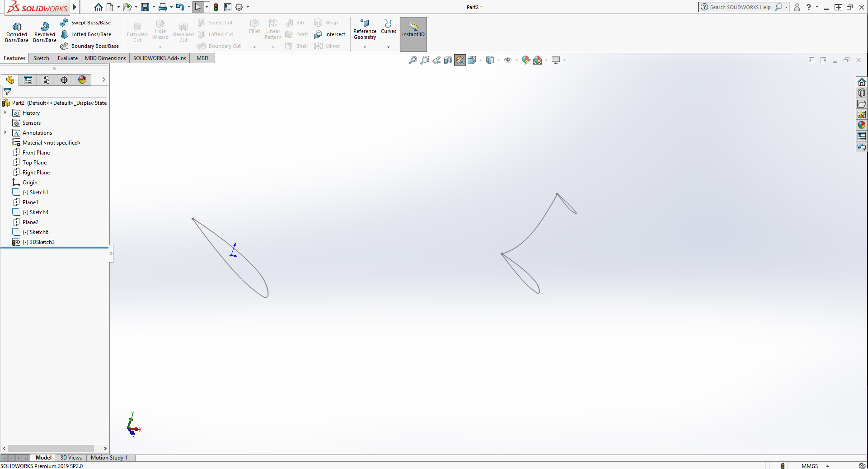Open Apply Scene icon

(538, 60)
